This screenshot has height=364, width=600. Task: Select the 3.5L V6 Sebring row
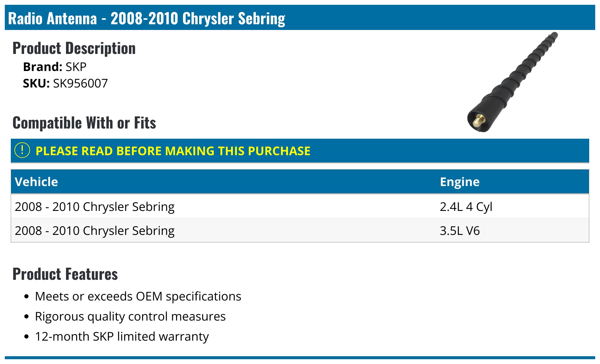coord(300,230)
